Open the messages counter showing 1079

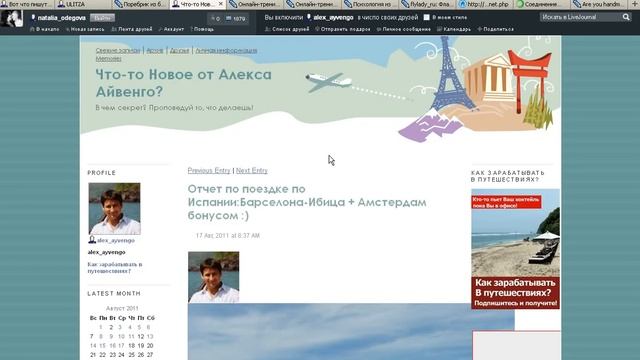236,18
